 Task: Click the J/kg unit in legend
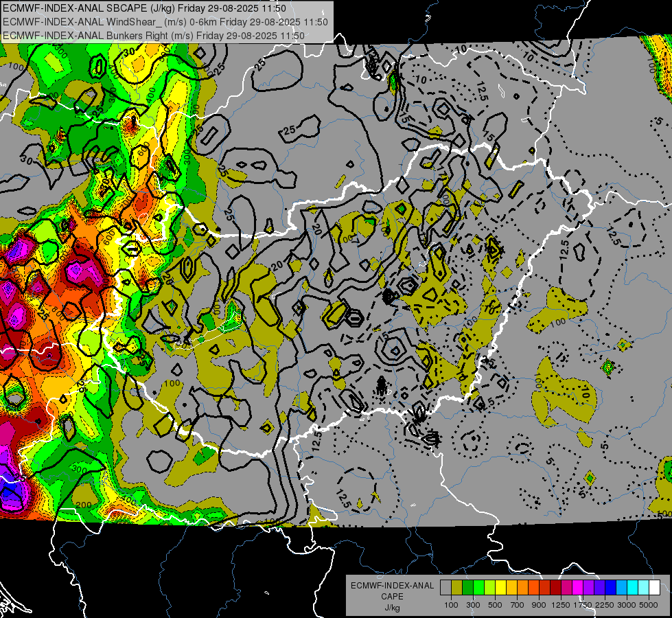[x=392, y=608]
